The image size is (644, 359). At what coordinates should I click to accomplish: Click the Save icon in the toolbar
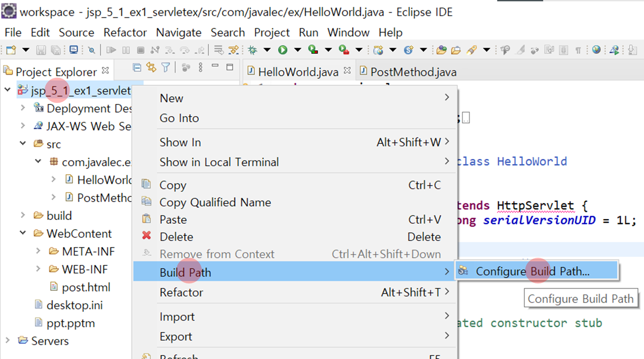(x=41, y=50)
